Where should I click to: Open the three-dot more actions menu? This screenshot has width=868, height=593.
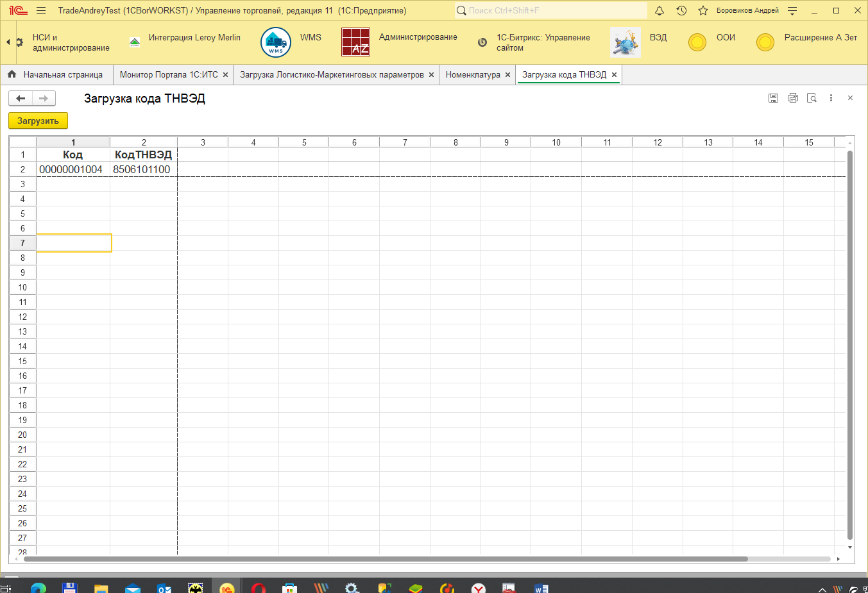click(831, 98)
